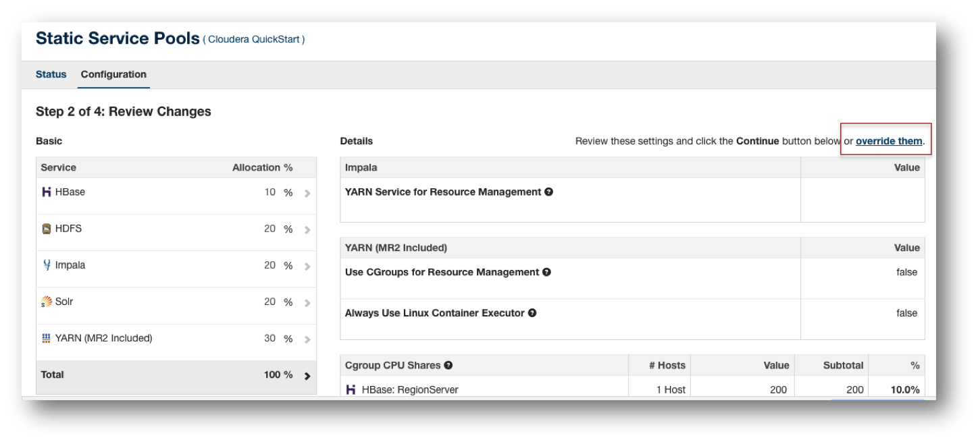Switch to the Status tab

pos(51,75)
